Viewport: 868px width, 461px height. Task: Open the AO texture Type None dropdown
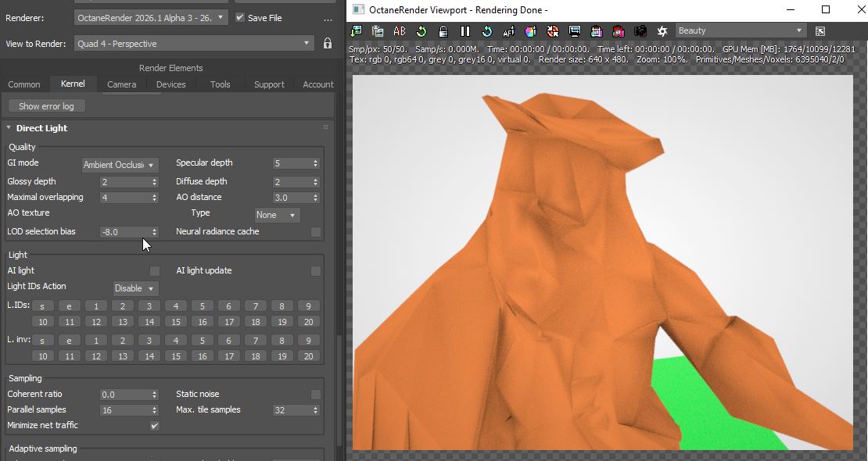click(x=277, y=215)
